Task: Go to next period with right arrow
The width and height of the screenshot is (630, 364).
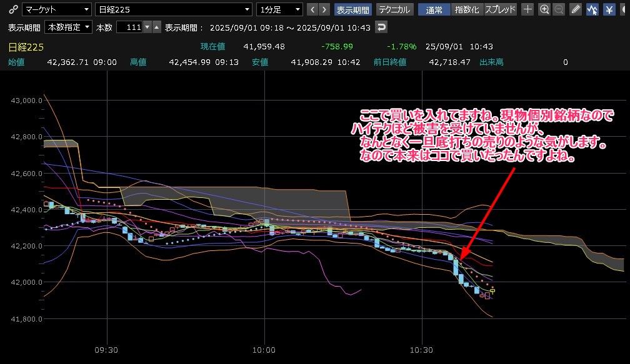Action: click(324, 9)
